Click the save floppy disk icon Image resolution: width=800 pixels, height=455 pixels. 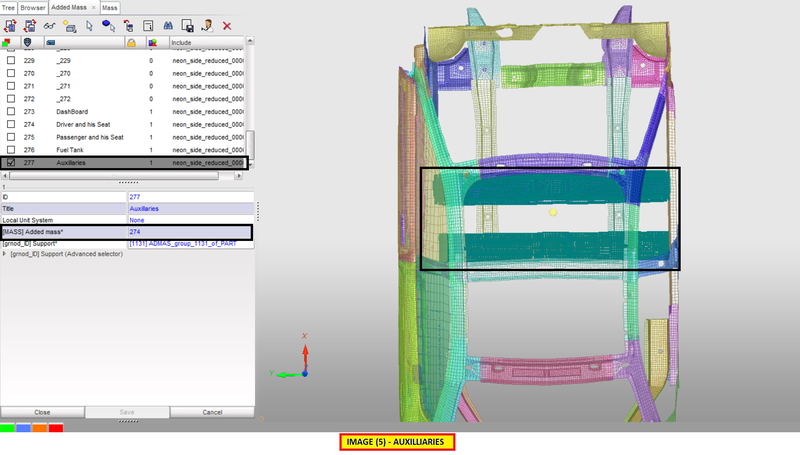point(187,25)
